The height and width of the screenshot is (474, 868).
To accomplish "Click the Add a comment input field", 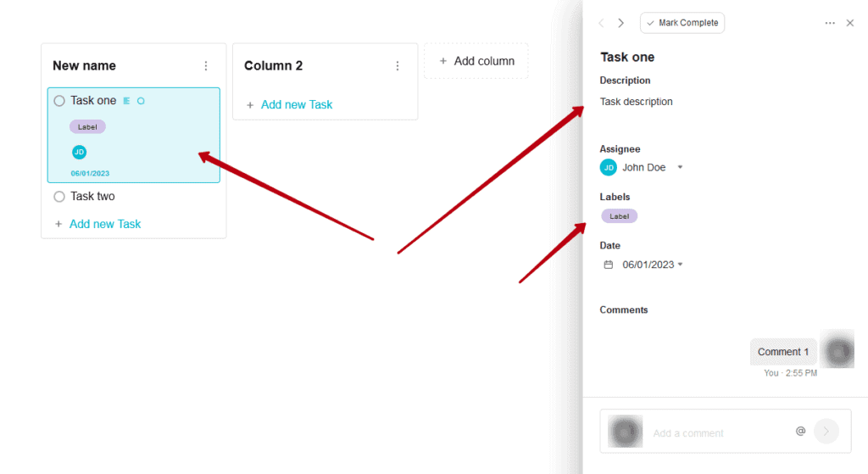I will [x=720, y=433].
